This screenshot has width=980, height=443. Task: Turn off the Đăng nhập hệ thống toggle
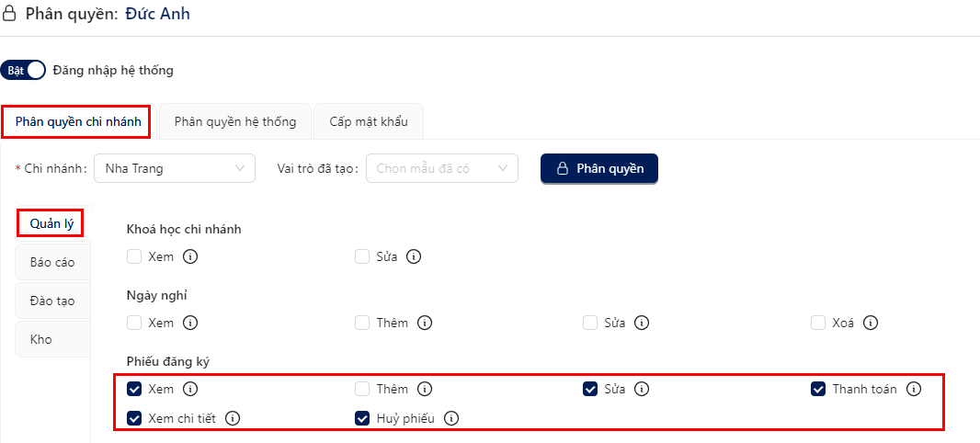coord(23,71)
